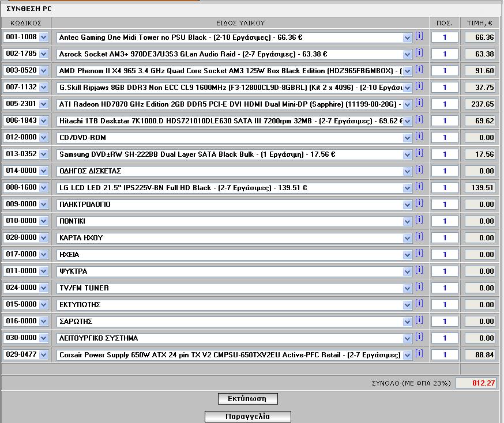Click the ΣΥΝΘΕΣΗ PC heading
This screenshot has width=504, height=423.
tap(29, 9)
